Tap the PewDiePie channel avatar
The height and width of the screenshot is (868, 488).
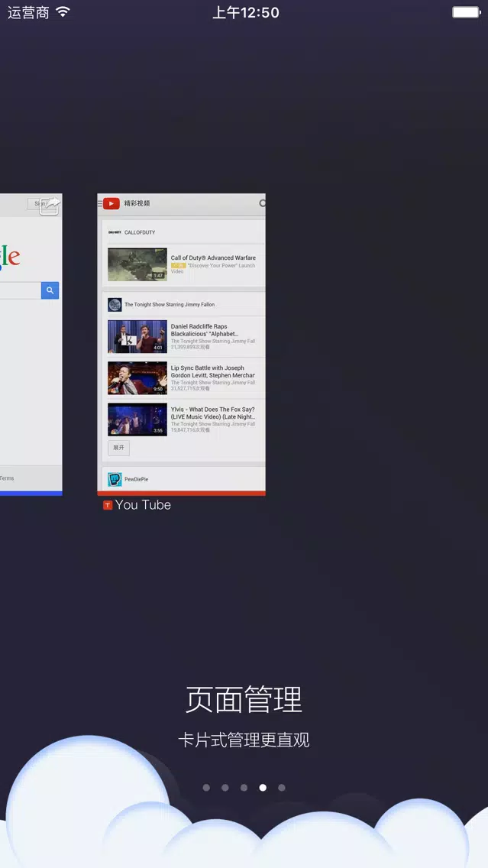pyautogui.click(x=115, y=479)
